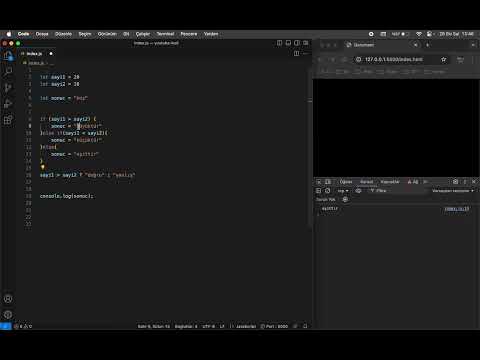Switch to the DevTools Konsol tab

pyautogui.click(x=367, y=182)
